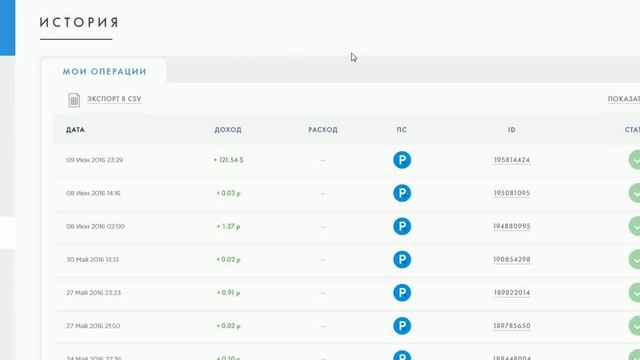This screenshot has height=360, width=640.
Task: Click the date 30 Май 2016 13:13
Action: [x=93, y=260]
